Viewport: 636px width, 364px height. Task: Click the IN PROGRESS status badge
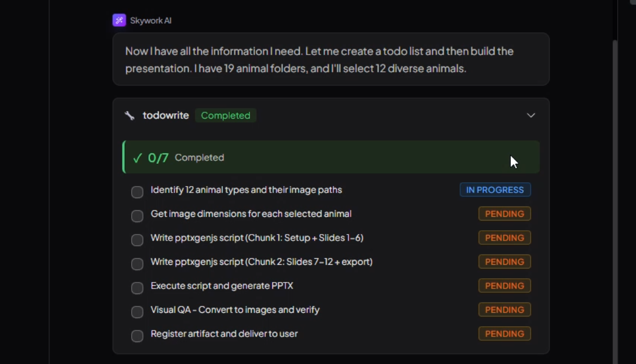click(x=495, y=190)
